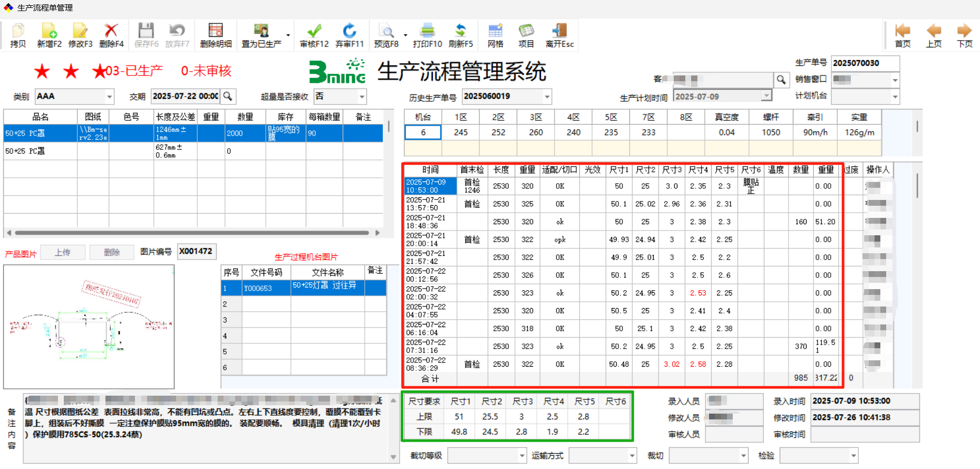Screen dimensions: 980x469
Task: Expand the 超量是否接收 dropdown
Action: pyautogui.click(x=362, y=97)
